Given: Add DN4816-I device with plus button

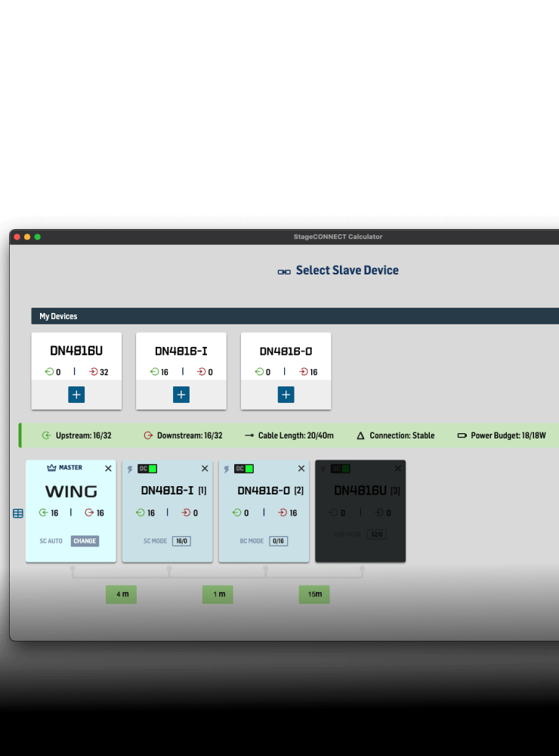Looking at the screenshot, I should click(x=181, y=395).
